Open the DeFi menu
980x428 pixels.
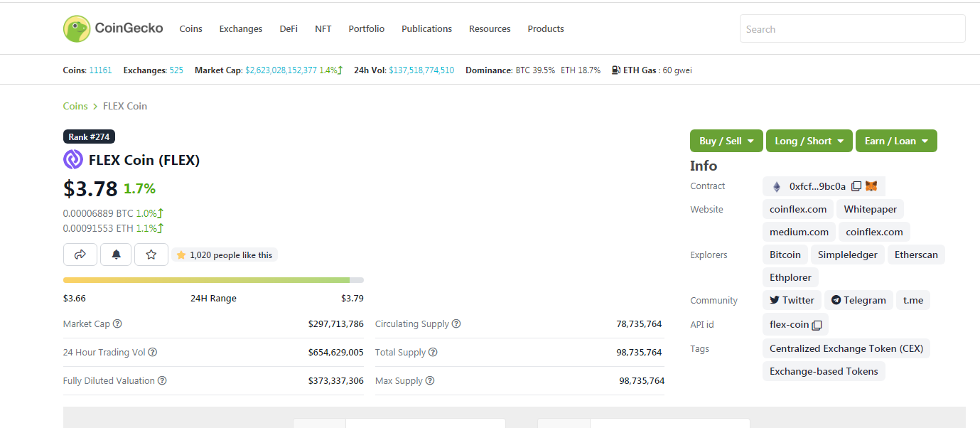point(289,28)
